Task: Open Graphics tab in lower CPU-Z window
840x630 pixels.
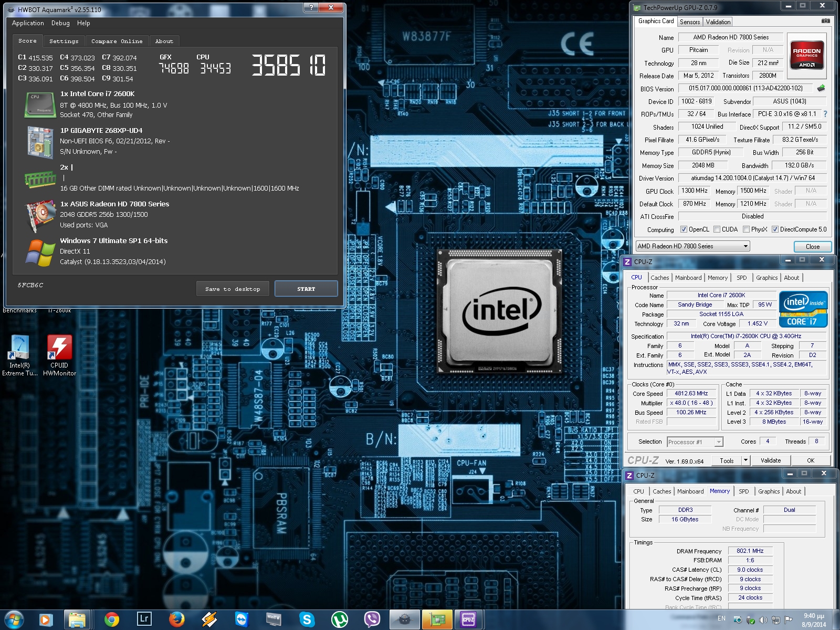Action: (x=769, y=491)
